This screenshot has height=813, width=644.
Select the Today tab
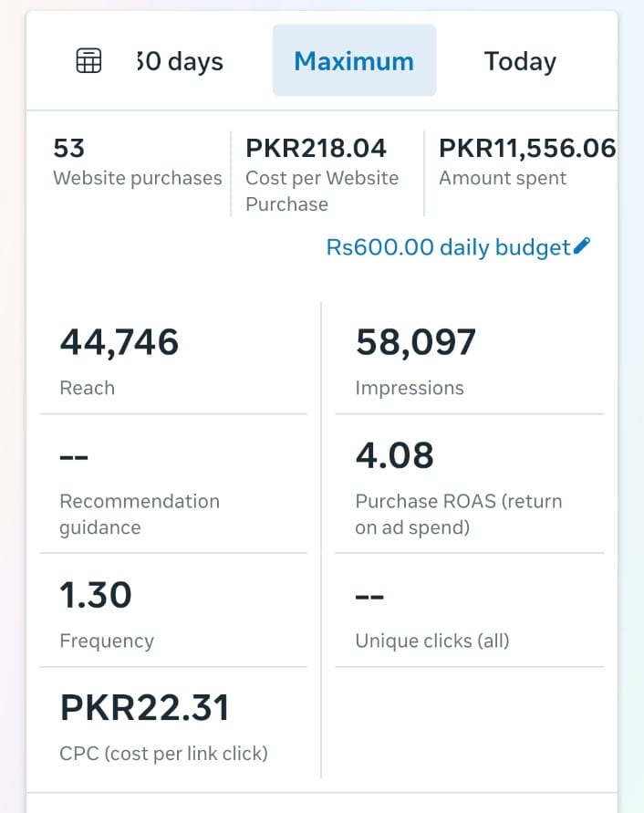(520, 61)
